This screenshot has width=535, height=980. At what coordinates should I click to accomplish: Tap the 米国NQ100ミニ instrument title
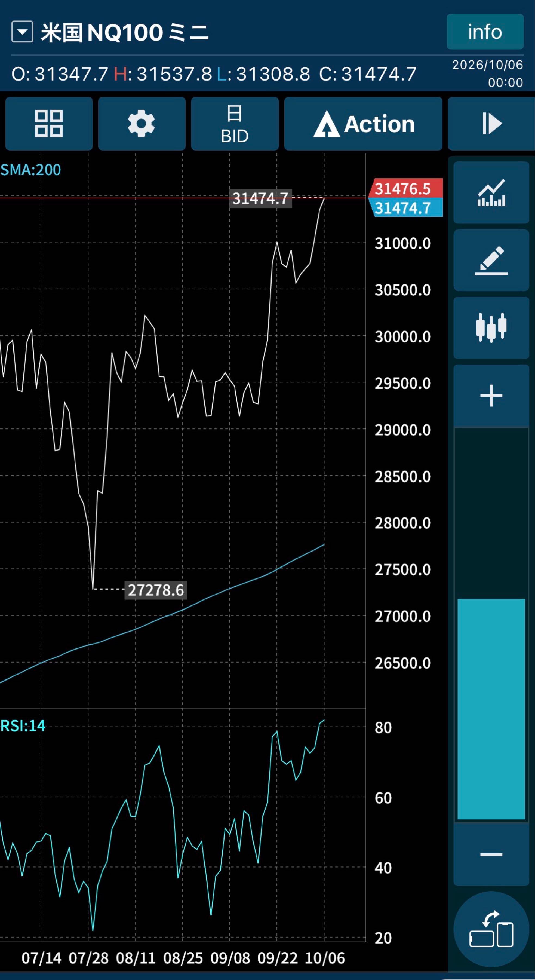[x=125, y=32]
